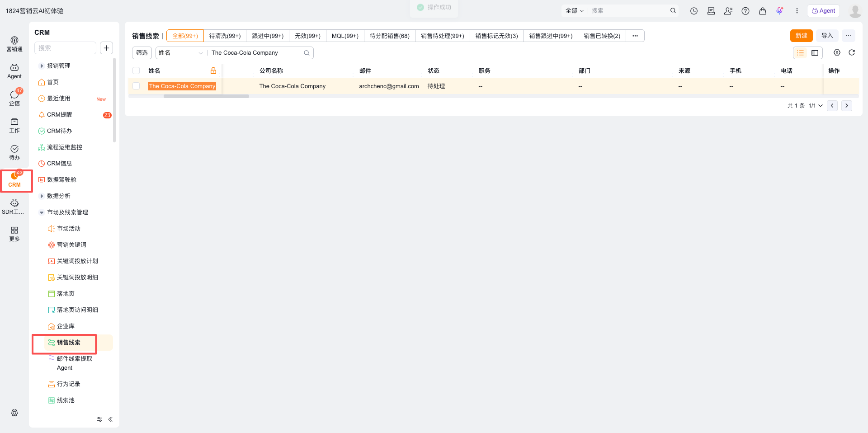Open the shopping bag icon in top bar
Screen dimensions: 868x433
(763, 11)
